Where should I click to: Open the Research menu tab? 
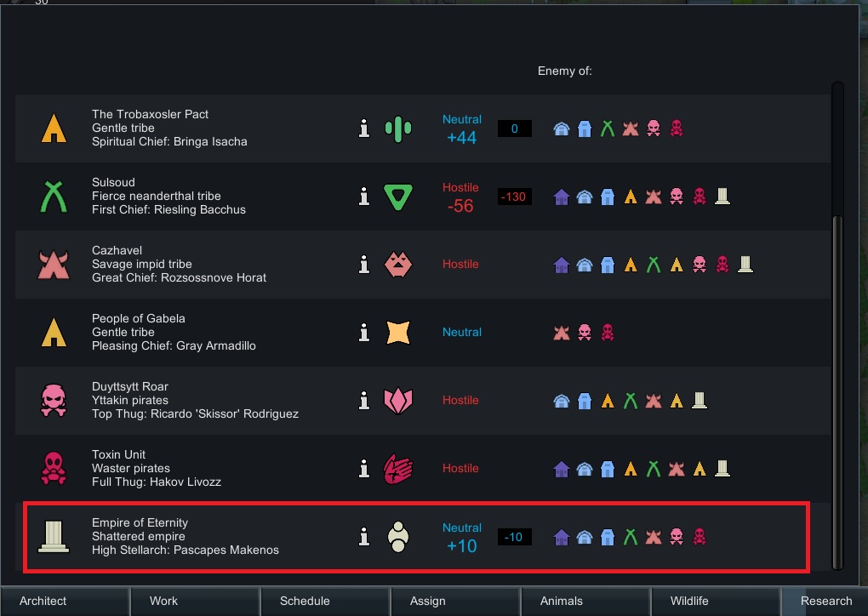[825, 601]
